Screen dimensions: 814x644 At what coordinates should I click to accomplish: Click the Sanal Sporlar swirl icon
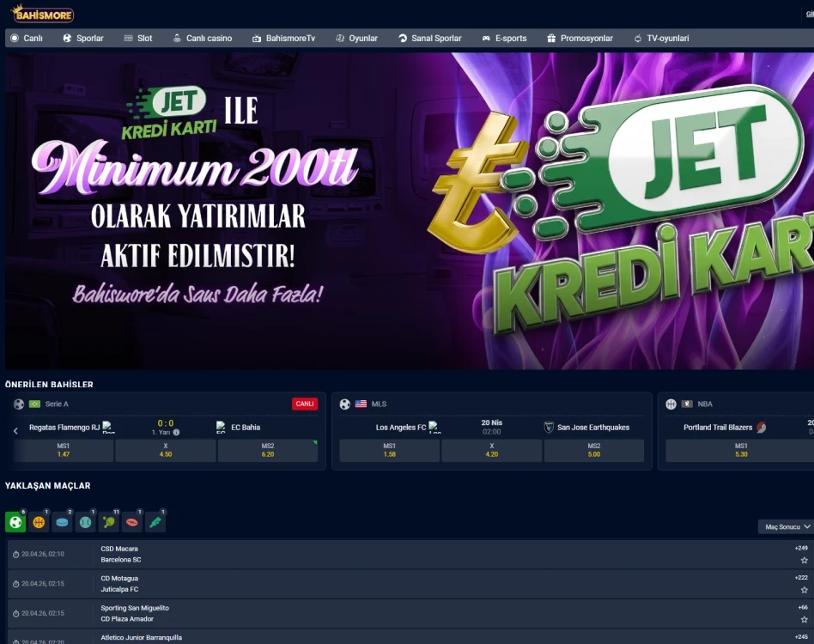click(x=403, y=38)
